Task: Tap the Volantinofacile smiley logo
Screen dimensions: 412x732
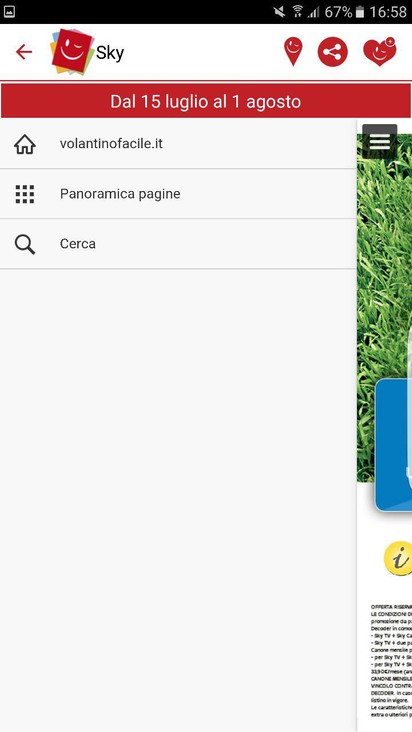Action: pyautogui.click(x=72, y=52)
